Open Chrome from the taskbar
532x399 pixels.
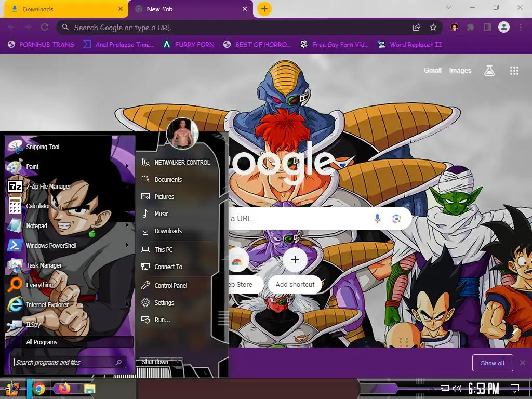point(38,389)
